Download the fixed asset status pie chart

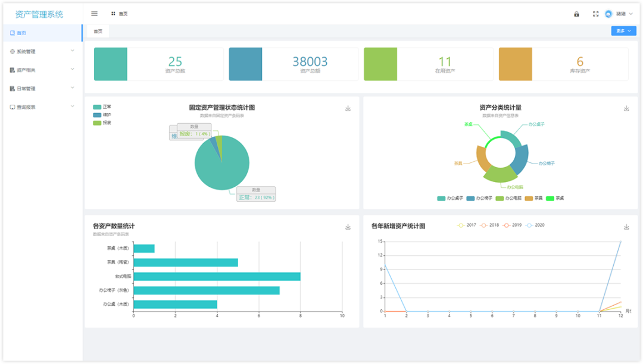(x=348, y=108)
